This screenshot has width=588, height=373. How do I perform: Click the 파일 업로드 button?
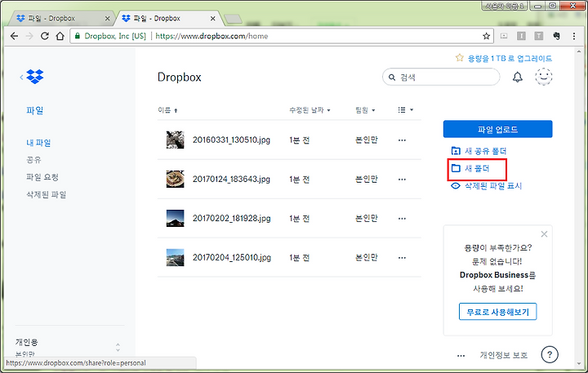click(497, 129)
